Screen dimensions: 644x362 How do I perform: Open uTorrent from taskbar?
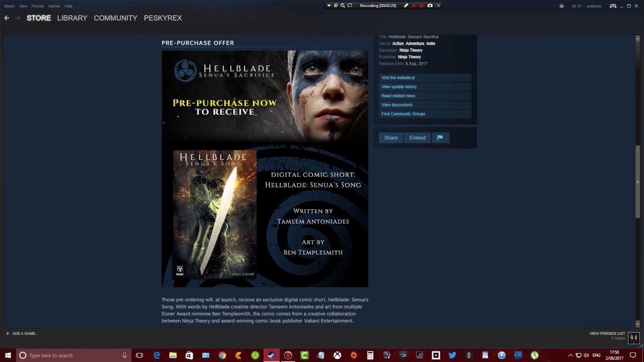click(534, 355)
